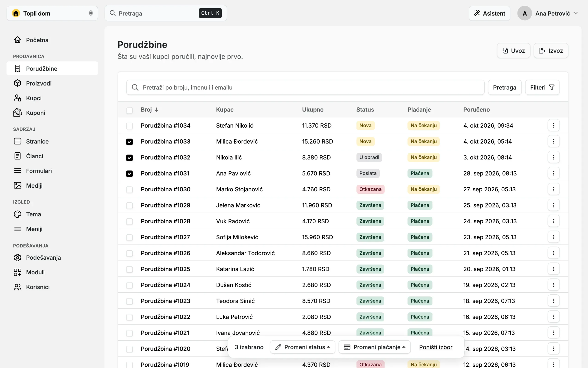Click the Članci document icon
Viewport: 588px width, 368px height.
(17, 156)
